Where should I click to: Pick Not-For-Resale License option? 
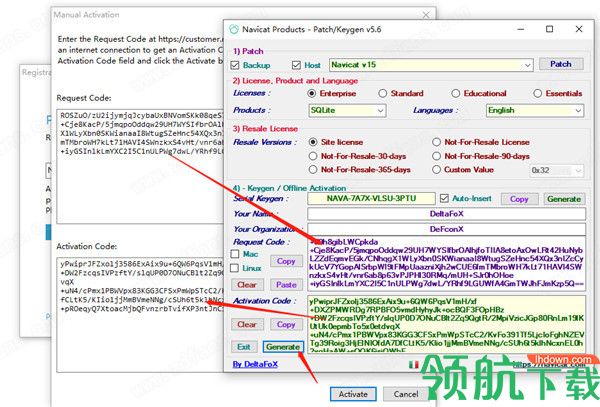coord(436,142)
